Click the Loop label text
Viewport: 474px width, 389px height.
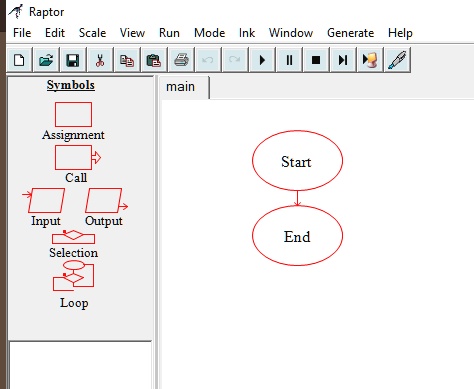coord(74,303)
